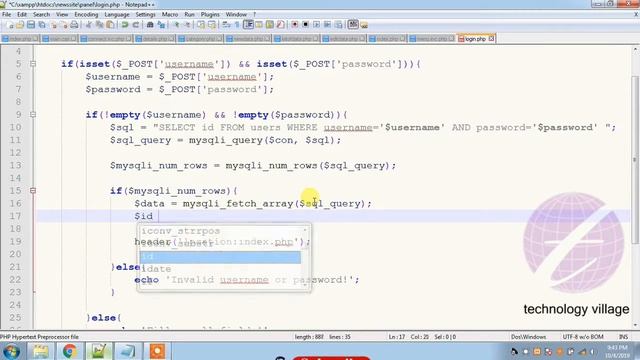Click autocomplete list scroll up arrow

click(305, 230)
